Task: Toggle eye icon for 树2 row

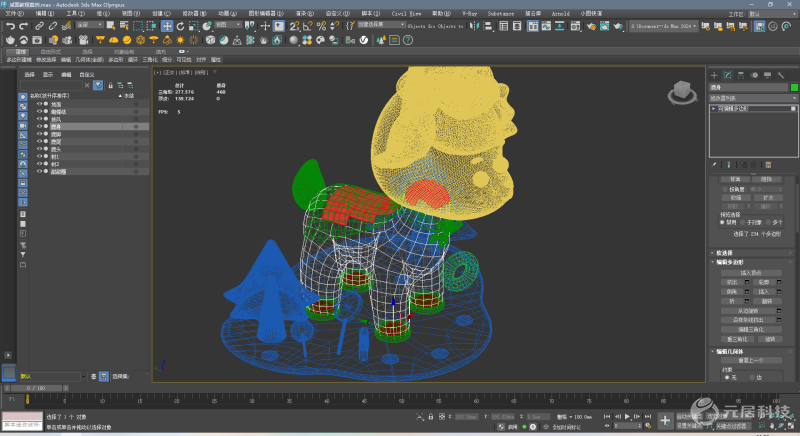Action: coord(39,164)
